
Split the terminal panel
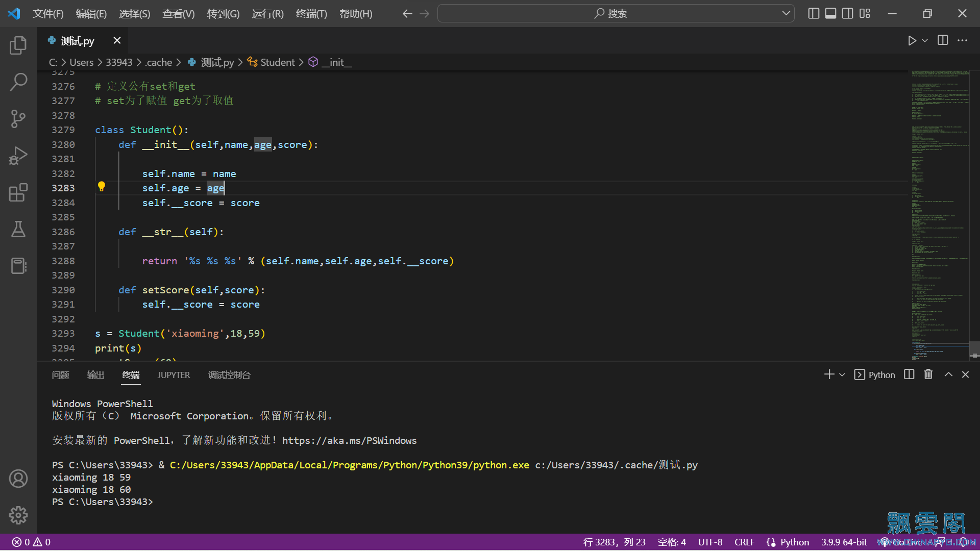click(x=909, y=374)
